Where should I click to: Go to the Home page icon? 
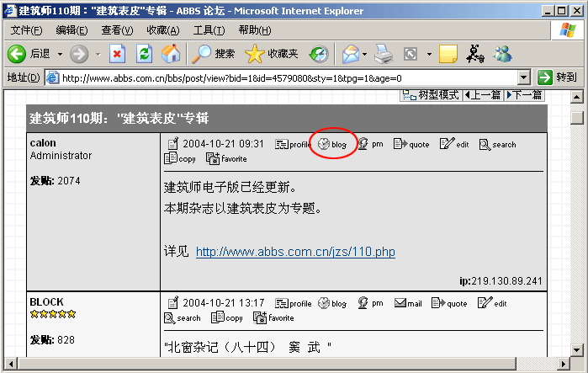click(171, 54)
